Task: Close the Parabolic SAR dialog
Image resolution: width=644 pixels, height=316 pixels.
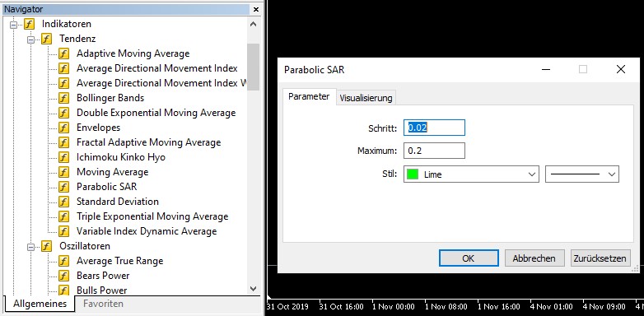Action: click(x=621, y=69)
